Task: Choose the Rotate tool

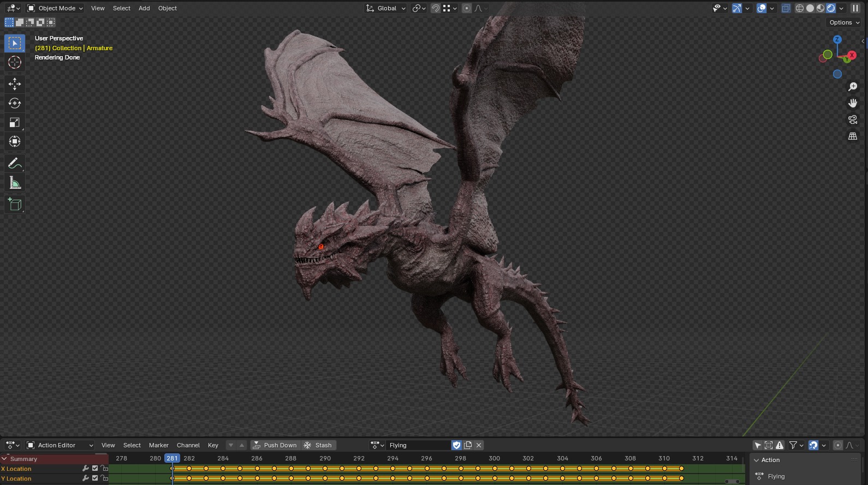Action: pyautogui.click(x=15, y=103)
